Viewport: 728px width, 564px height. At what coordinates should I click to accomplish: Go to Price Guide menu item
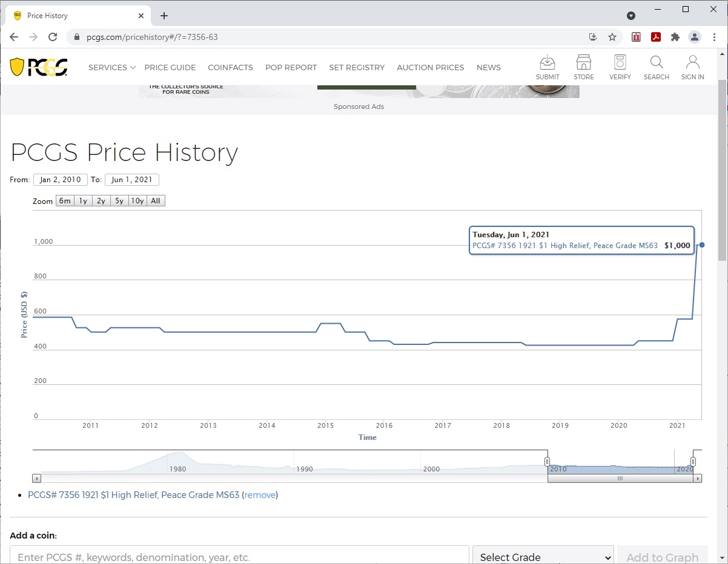(x=170, y=68)
